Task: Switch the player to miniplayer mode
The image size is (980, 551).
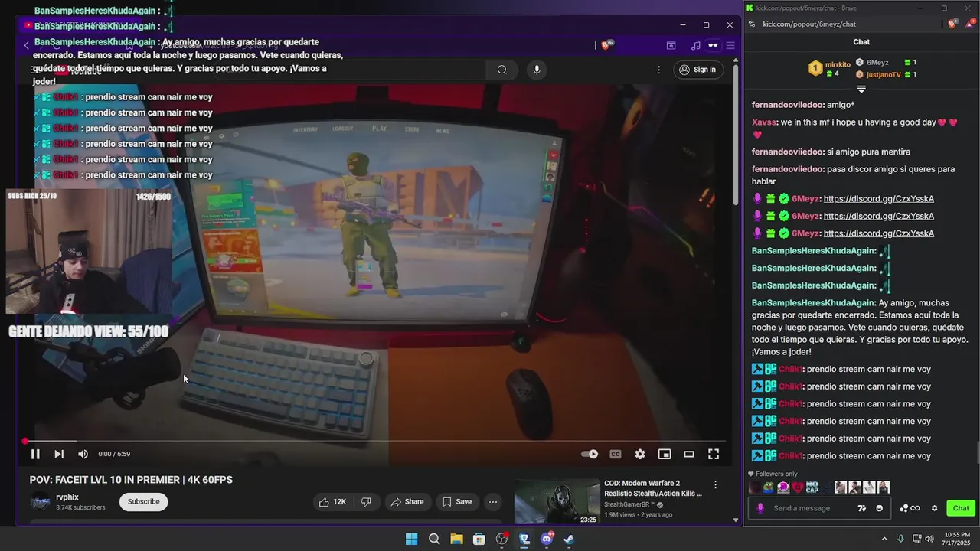Action: click(x=665, y=454)
